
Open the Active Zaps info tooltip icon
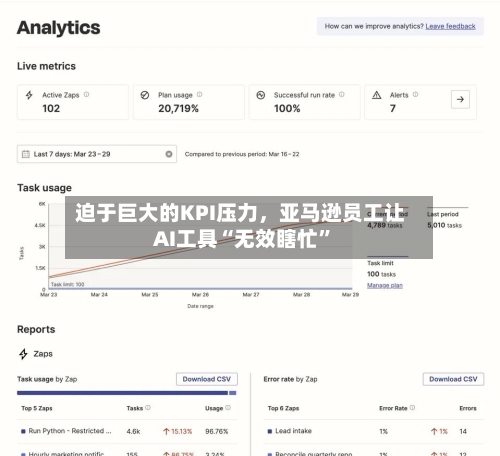pyautogui.click(x=86, y=95)
